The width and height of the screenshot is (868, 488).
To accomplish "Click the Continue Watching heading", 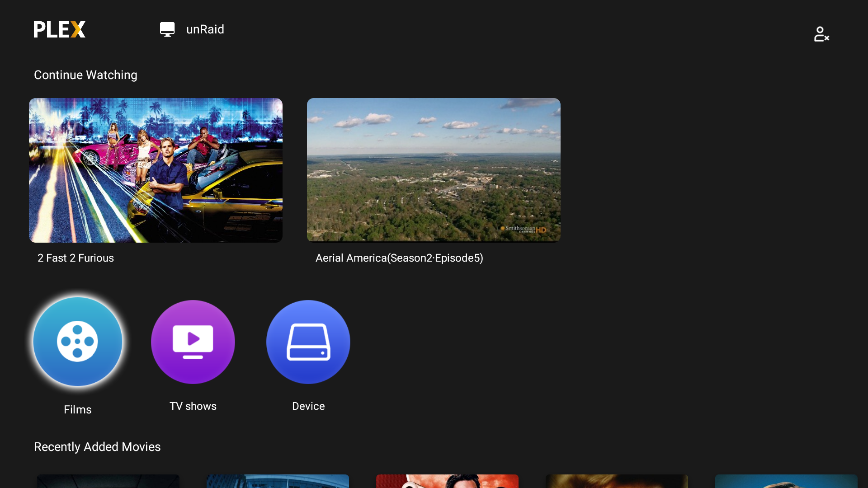I will (85, 75).
